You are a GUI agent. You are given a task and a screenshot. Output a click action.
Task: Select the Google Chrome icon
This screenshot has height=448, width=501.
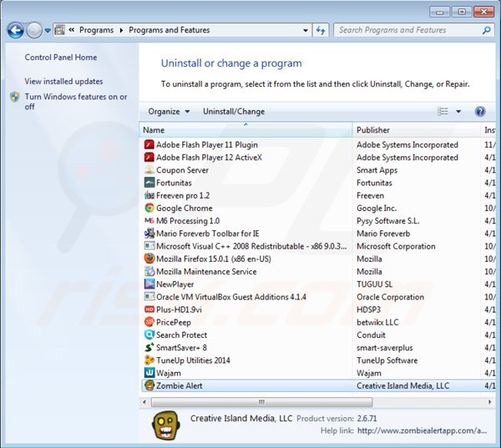coord(149,208)
